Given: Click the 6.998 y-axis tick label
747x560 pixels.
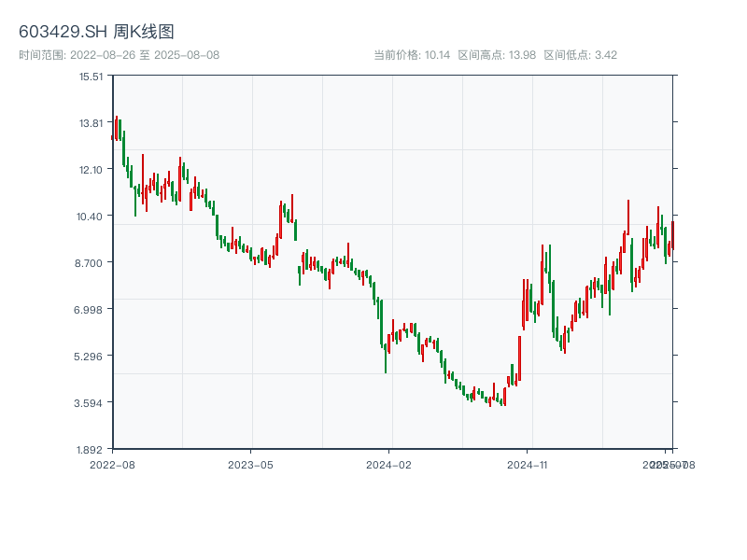Looking at the screenshot, I should (91, 310).
